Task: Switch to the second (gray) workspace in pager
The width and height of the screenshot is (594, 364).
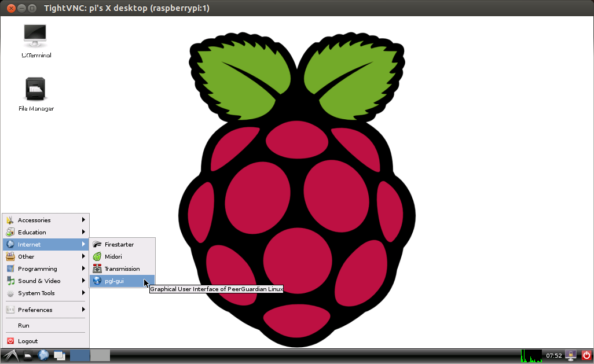Action: [100, 355]
